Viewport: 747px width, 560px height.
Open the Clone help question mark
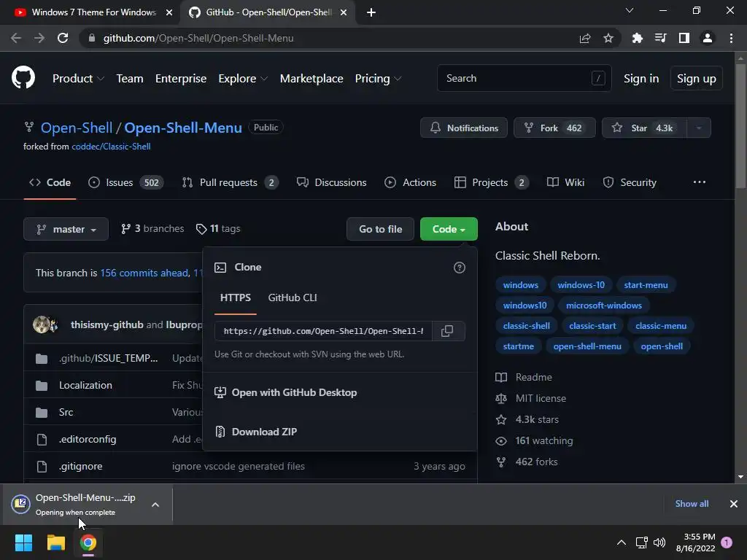(x=460, y=268)
